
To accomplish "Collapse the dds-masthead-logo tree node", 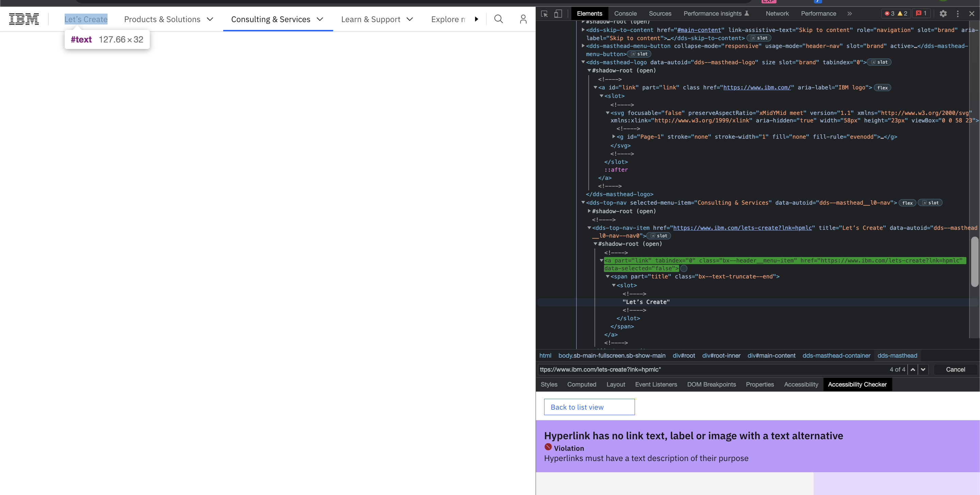I will pos(583,62).
